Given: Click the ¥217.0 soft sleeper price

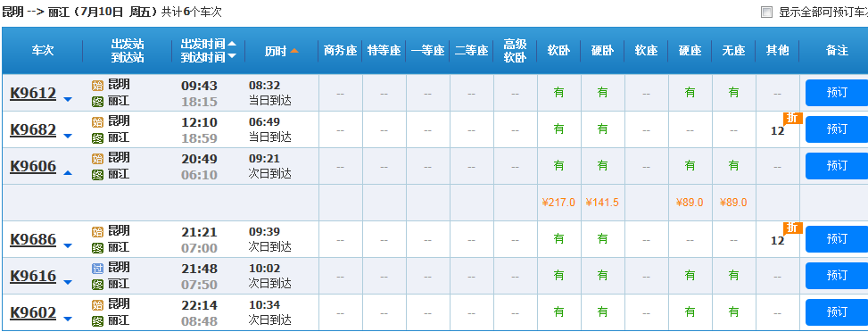Looking at the screenshot, I should pyautogui.click(x=558, y=203).
